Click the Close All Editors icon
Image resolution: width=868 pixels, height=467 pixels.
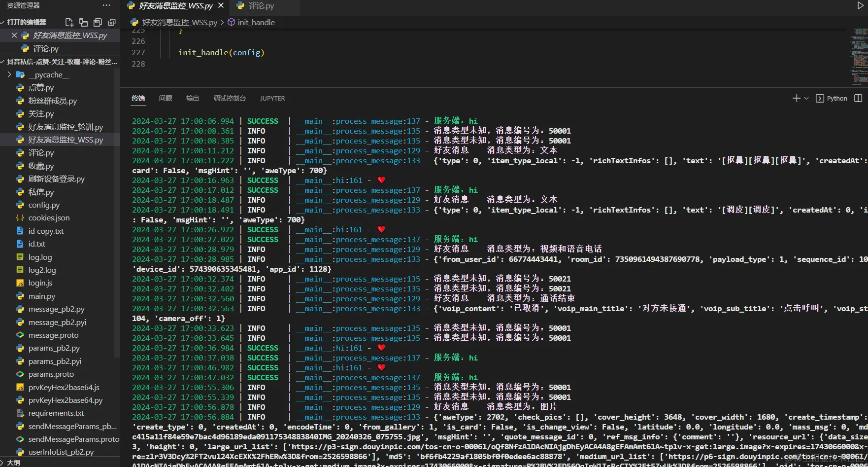(x=112, y=22)
